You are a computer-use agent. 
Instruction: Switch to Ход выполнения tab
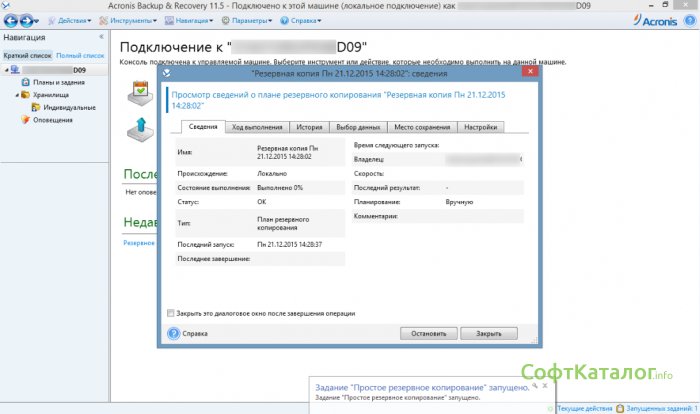(258, 127)
